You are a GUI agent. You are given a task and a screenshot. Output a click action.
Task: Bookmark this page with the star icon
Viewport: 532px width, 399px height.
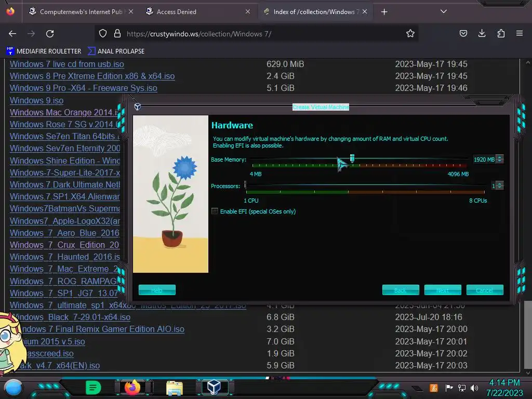coord(410,34)
